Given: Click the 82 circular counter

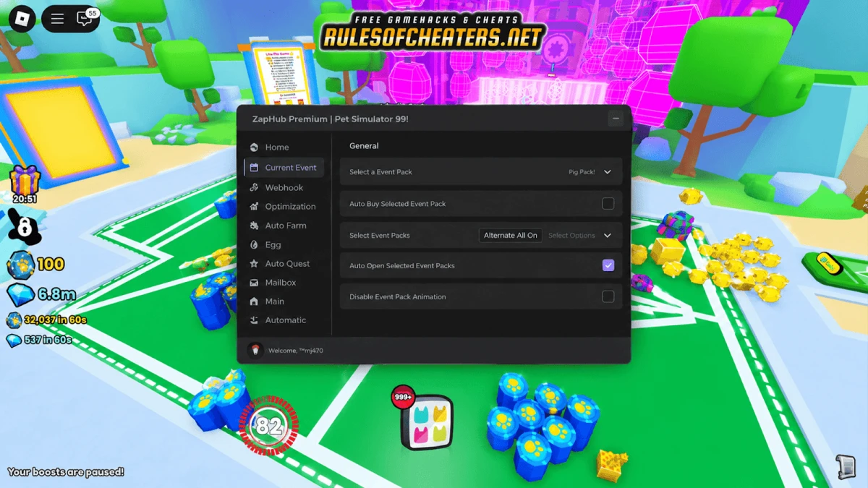Looking at the screenshot, I should tap(269, 427).
